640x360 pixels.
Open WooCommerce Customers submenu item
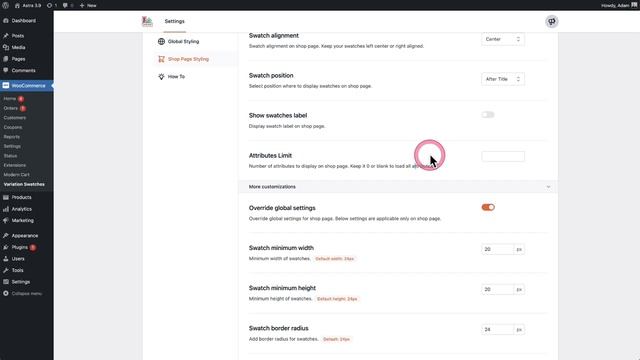click(15, 118)
